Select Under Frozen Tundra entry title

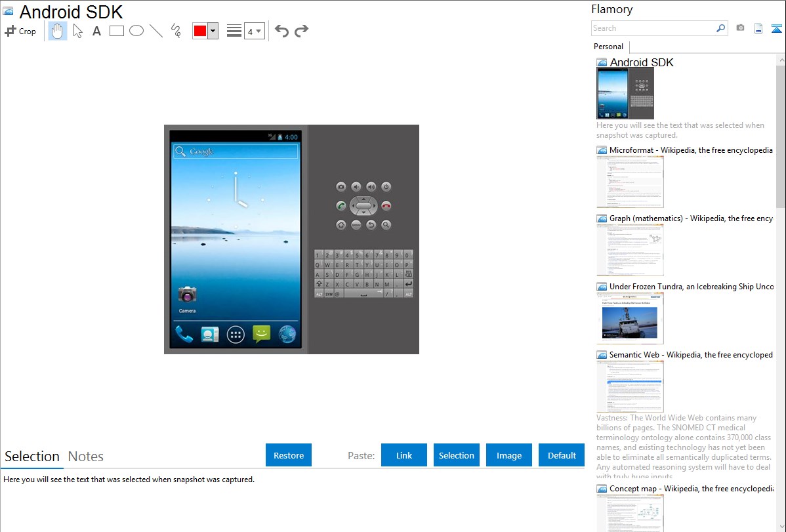click(x=692, y=286)
